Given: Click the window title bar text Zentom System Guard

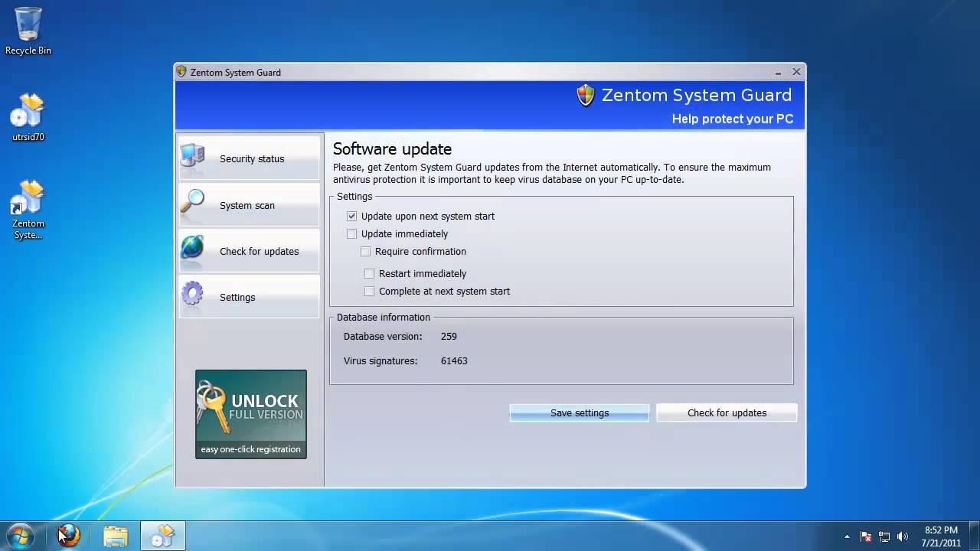Looking at the screenshot, I should click(x=236, y=73).
